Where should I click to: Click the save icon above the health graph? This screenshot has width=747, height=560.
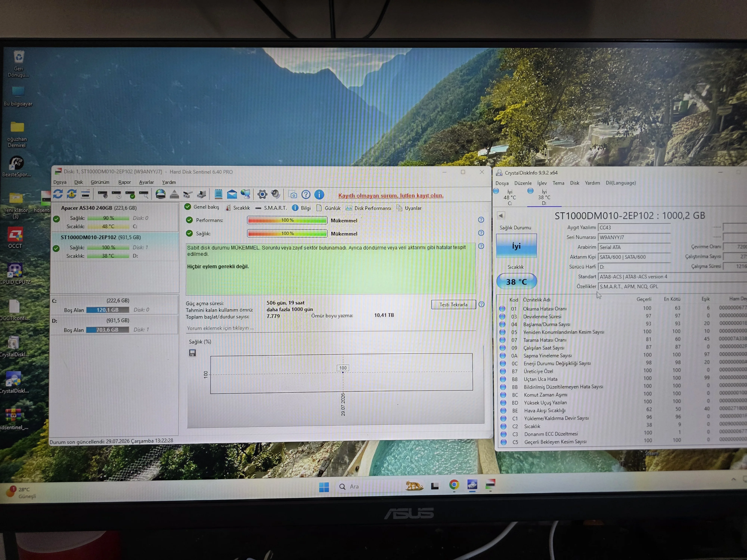coord(193,353)
